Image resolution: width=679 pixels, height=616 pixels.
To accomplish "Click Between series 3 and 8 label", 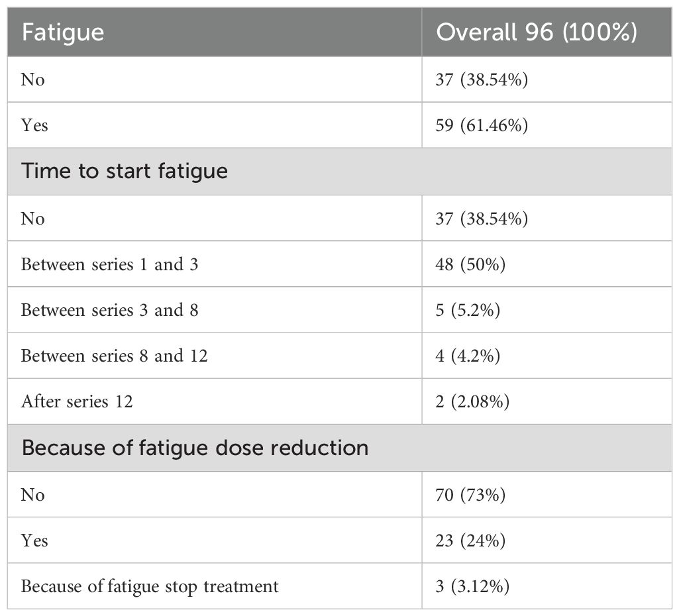I will (x=109, y=311).
